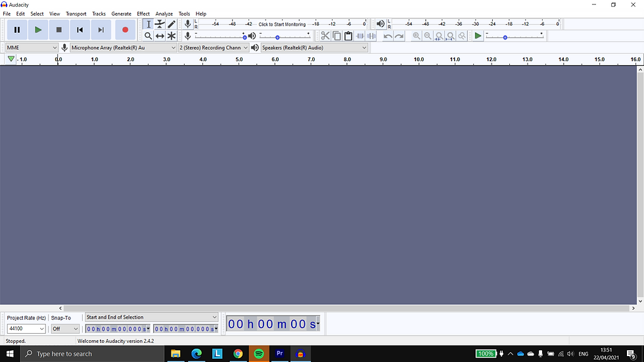Click the Copy icon
The image size is (644, 362).
(x=336, y=35)
